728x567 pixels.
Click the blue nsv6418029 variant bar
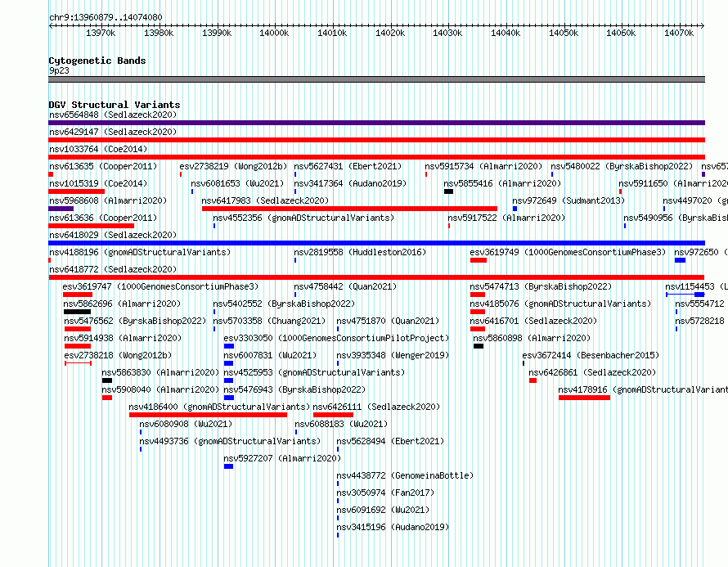coord(376,243)
